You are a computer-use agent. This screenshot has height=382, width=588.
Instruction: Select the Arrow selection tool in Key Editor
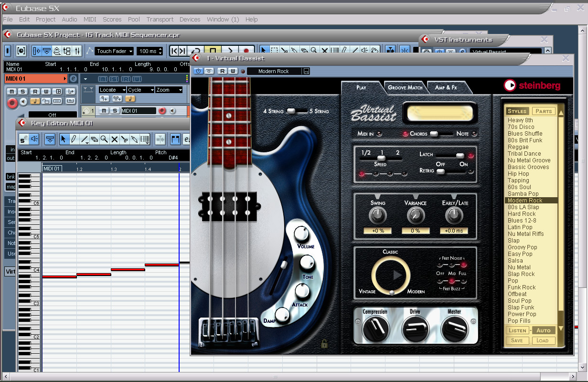point(64,139)
